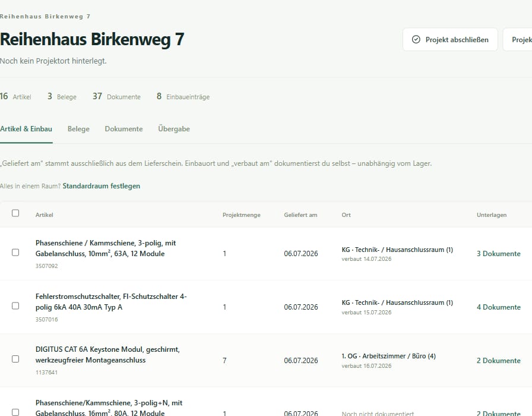Open the DIGITUS CAT 6A Keystone Modul article name
Screen dimensions: 532x416
pos(107,355)
